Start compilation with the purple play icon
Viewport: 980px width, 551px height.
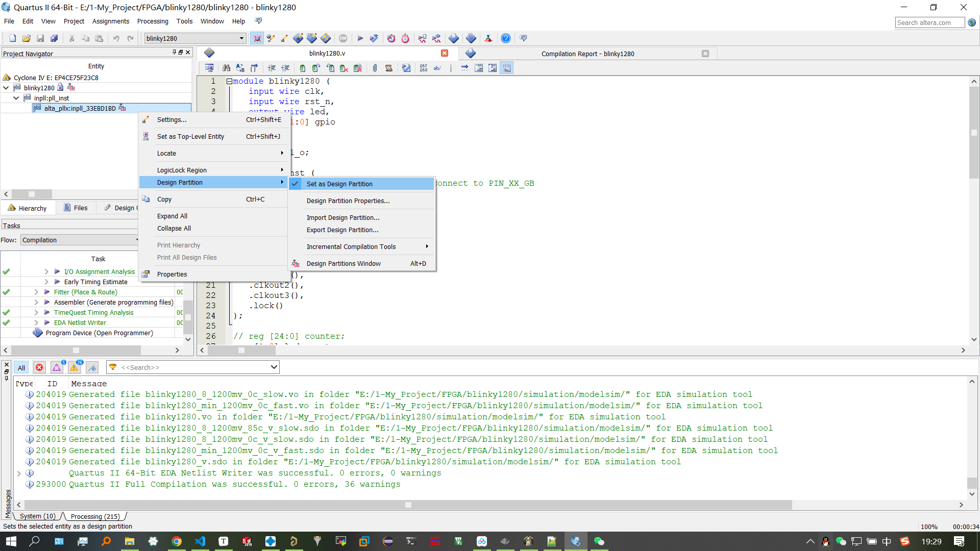tap(360, 38)
